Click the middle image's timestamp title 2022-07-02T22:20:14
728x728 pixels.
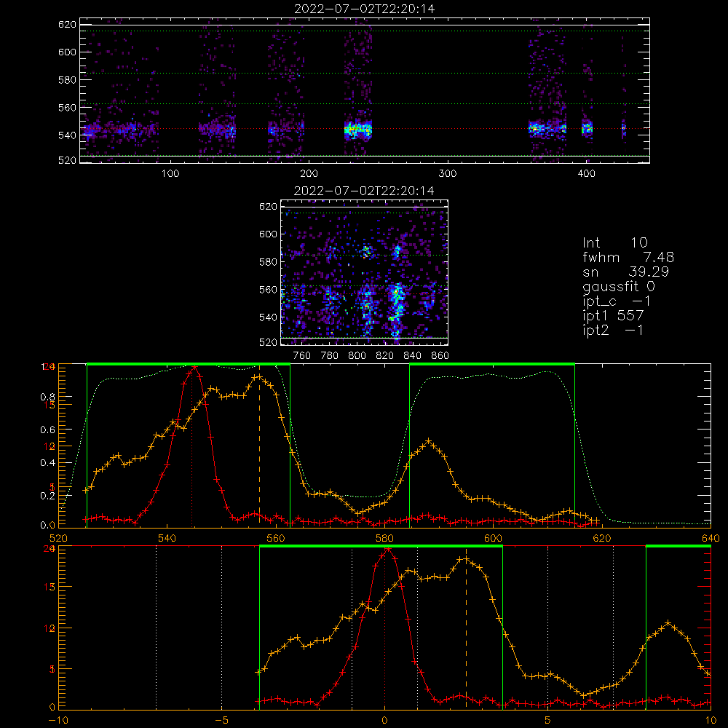[x=364, y=191]
